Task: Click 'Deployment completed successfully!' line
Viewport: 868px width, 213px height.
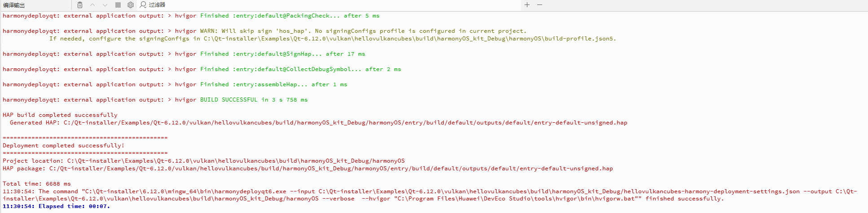Action: pyautogui.click(x=63, y=146)
